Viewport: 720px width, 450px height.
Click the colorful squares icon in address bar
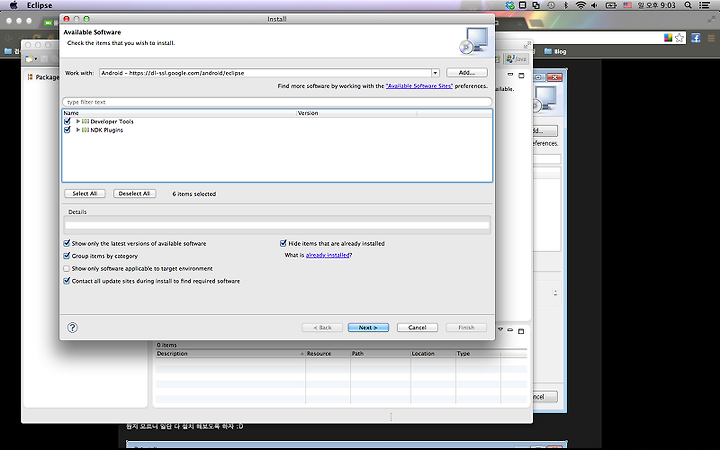coord(668,38)
